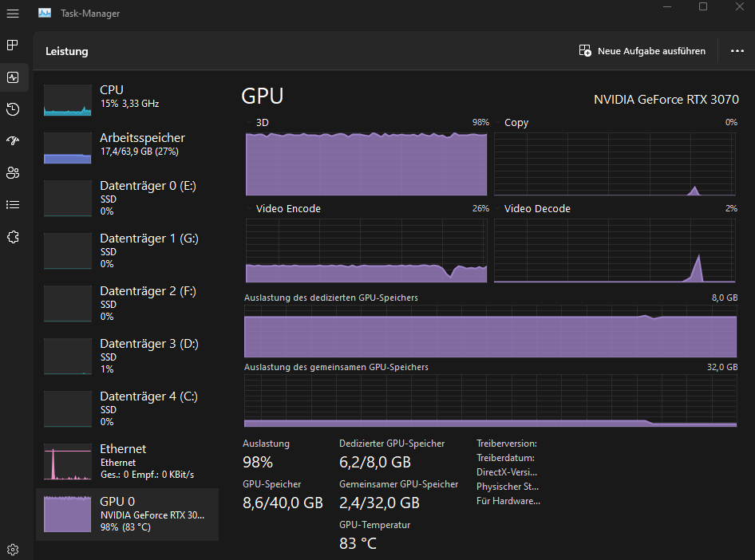Click the large GPU heading

(x=263, y=97)
